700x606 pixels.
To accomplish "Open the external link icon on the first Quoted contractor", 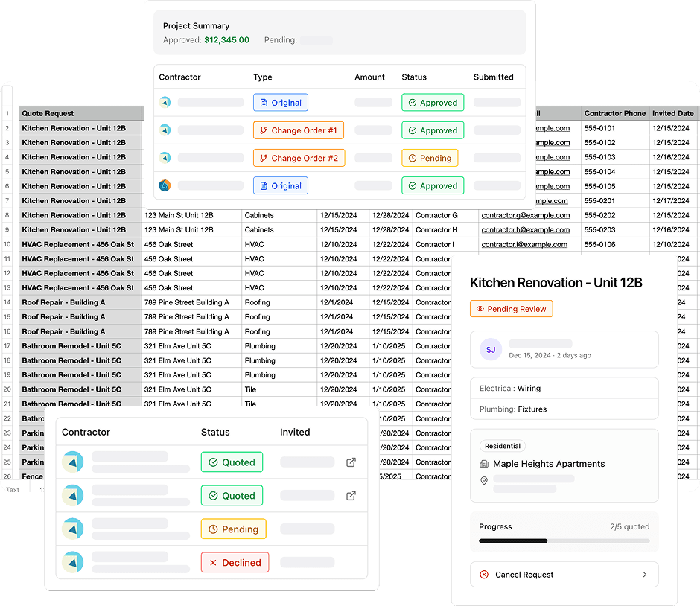I will coord(351,462).
